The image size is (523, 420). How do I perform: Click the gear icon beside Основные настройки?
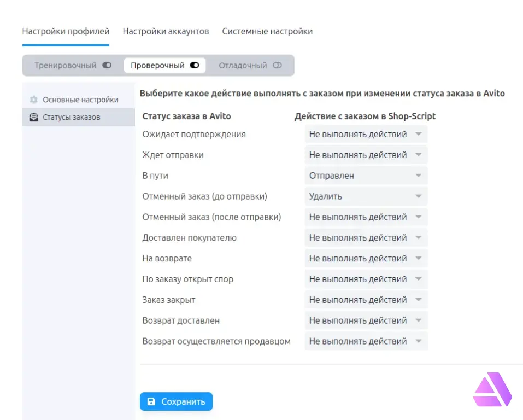point(34,100)
